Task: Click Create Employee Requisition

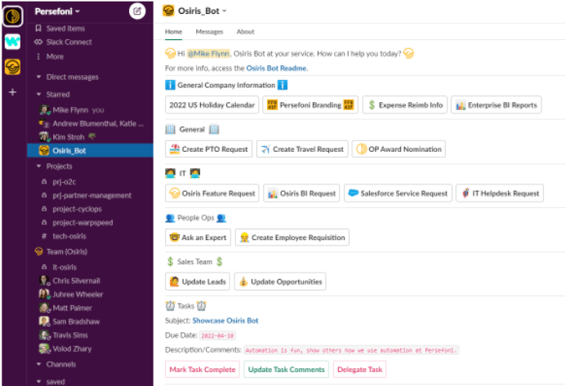Action: 292,237
